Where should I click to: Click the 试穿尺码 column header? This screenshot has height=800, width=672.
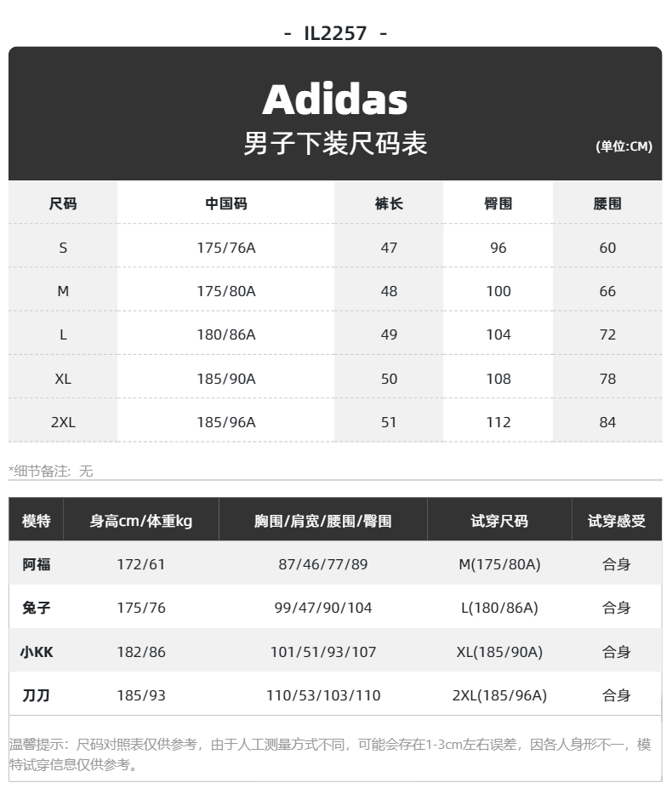point(499,521)
